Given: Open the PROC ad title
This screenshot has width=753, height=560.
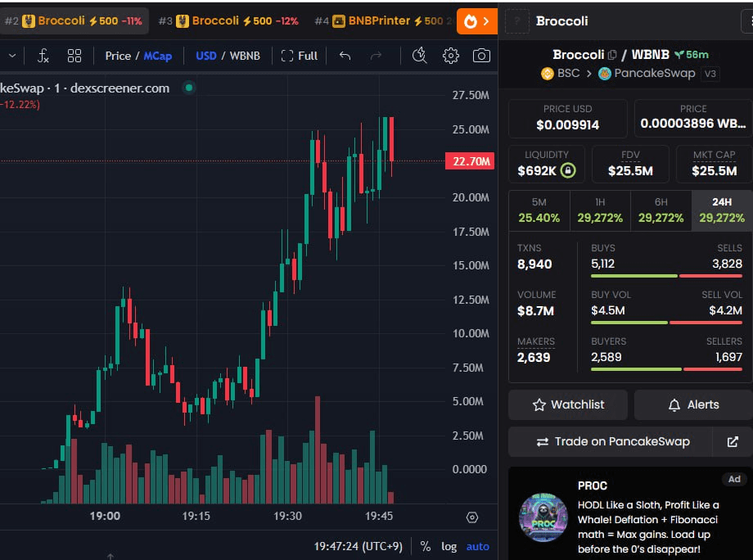Looking at the screenshot, I should (x=593, y=485).
